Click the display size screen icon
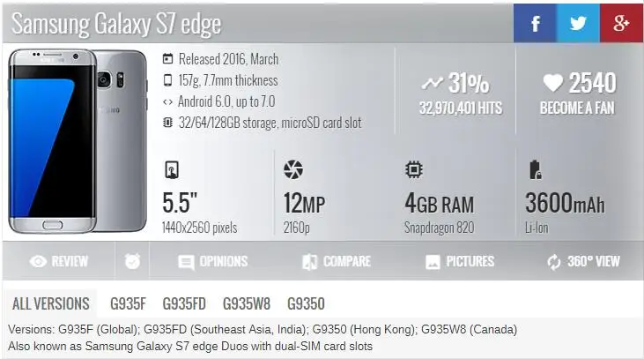Screen dimensions: 644x359 pyautogui.click(x=172, y=170)
